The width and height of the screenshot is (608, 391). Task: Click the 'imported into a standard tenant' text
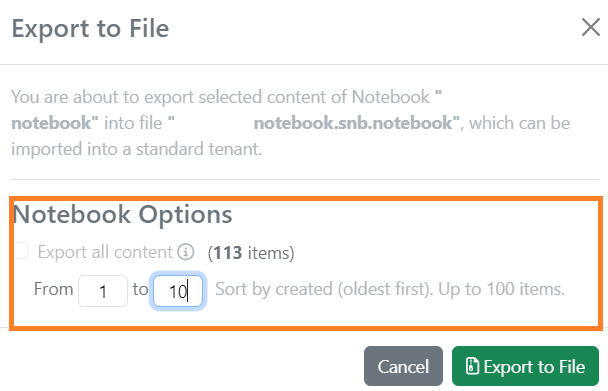click(x=136, y=149)
